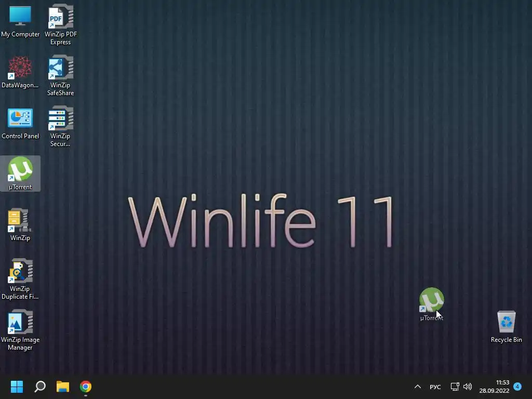Viewport: 532px width, 399px height.
Task: Open network status tray icon
Action: (455, 387)
